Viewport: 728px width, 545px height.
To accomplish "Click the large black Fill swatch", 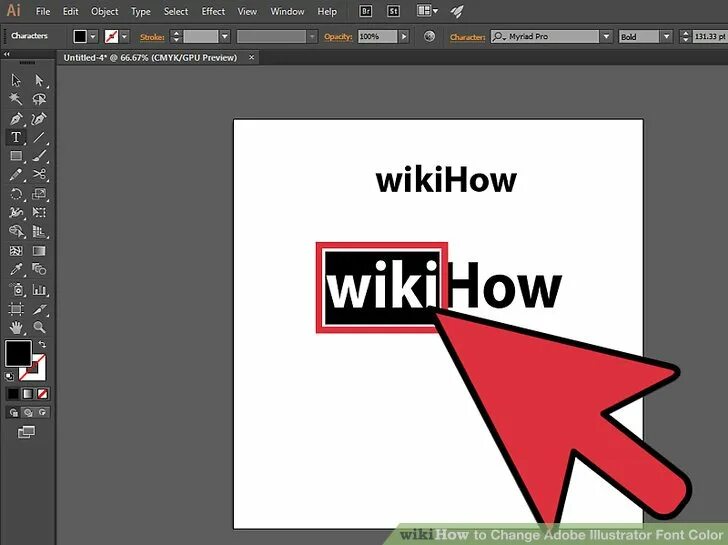I will pos(19,353).
